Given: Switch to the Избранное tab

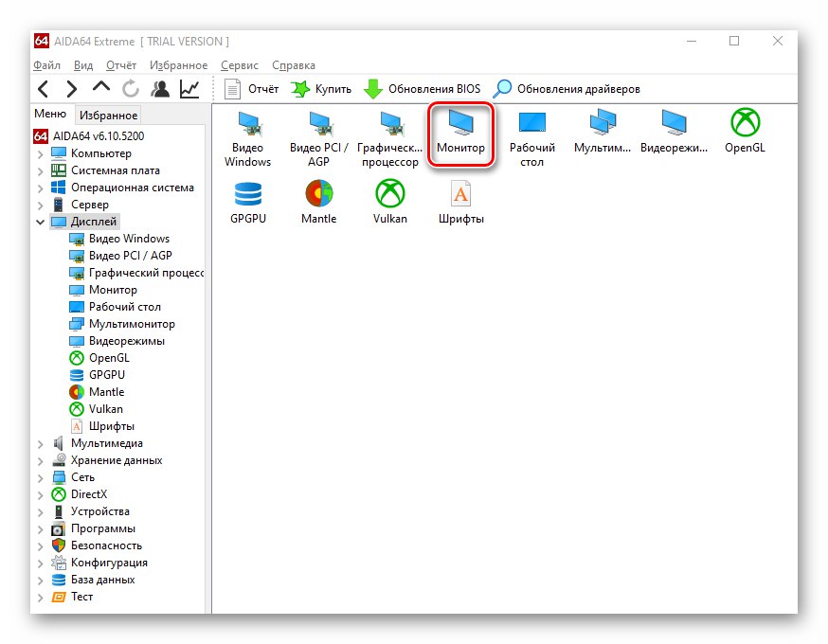Looking at the screenshot, I should 107,114.
